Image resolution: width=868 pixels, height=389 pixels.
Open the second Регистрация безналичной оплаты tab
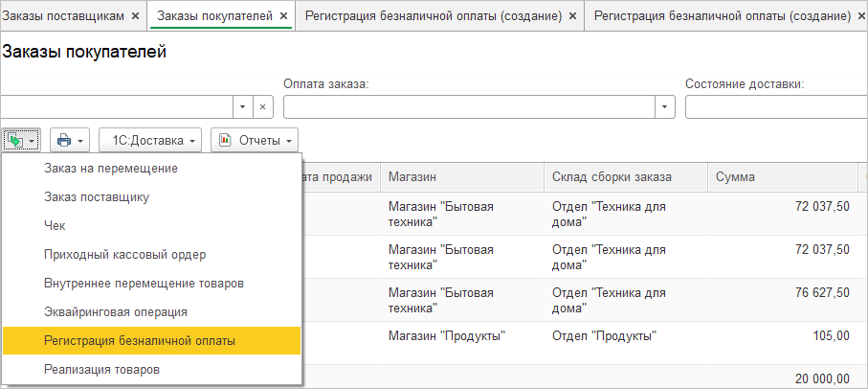(722, 16)
